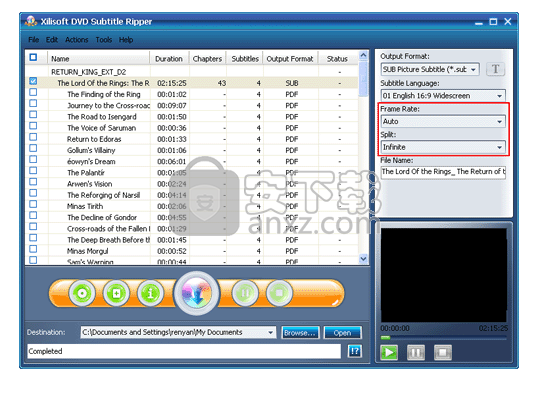
Task: Check The Finding of the Ring checkbox
Action: (33, 93)
